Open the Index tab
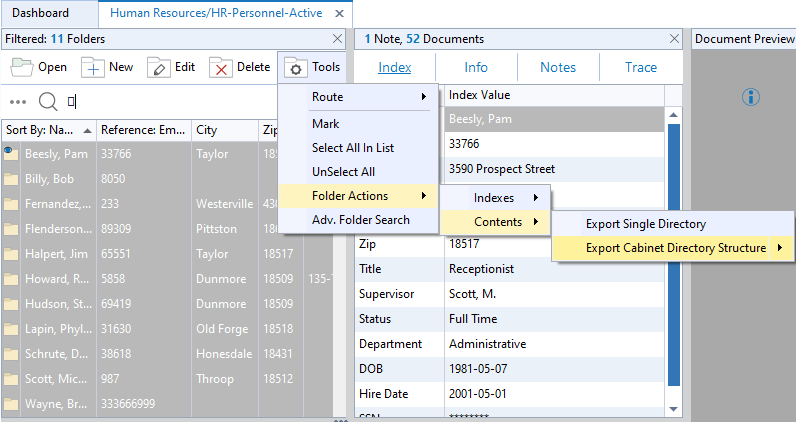This screenshot has width=796, height=422. pos(394,67)
